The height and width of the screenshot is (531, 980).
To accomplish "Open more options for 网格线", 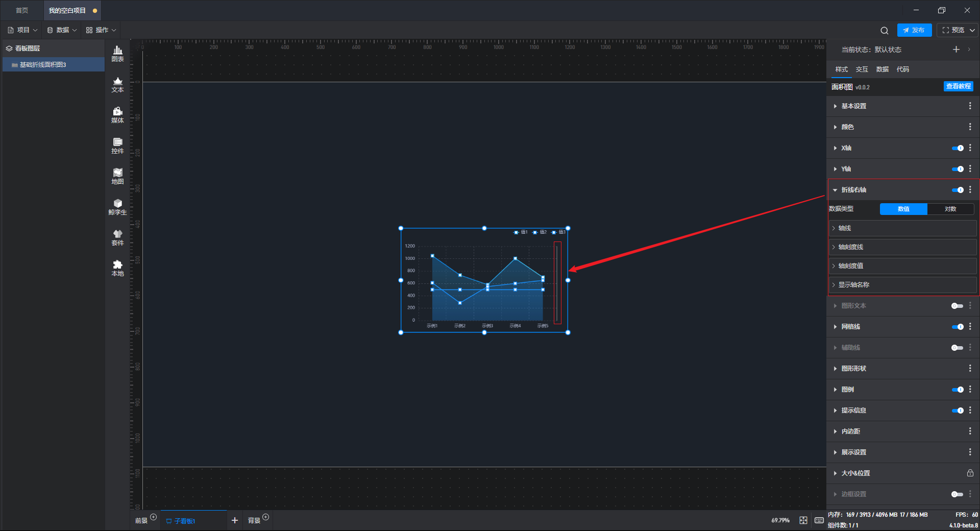I will 970,326.
